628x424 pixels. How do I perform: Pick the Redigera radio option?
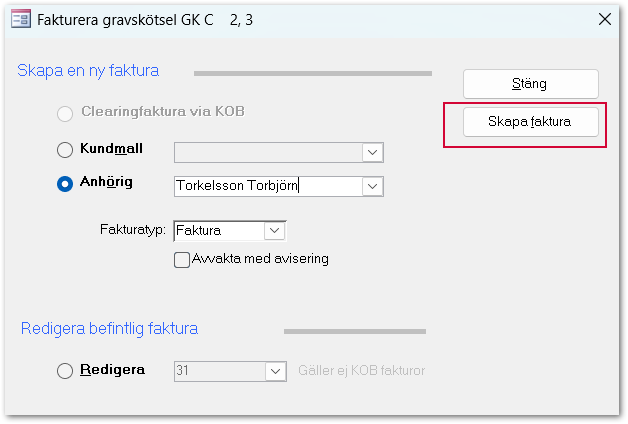(66, 371)
